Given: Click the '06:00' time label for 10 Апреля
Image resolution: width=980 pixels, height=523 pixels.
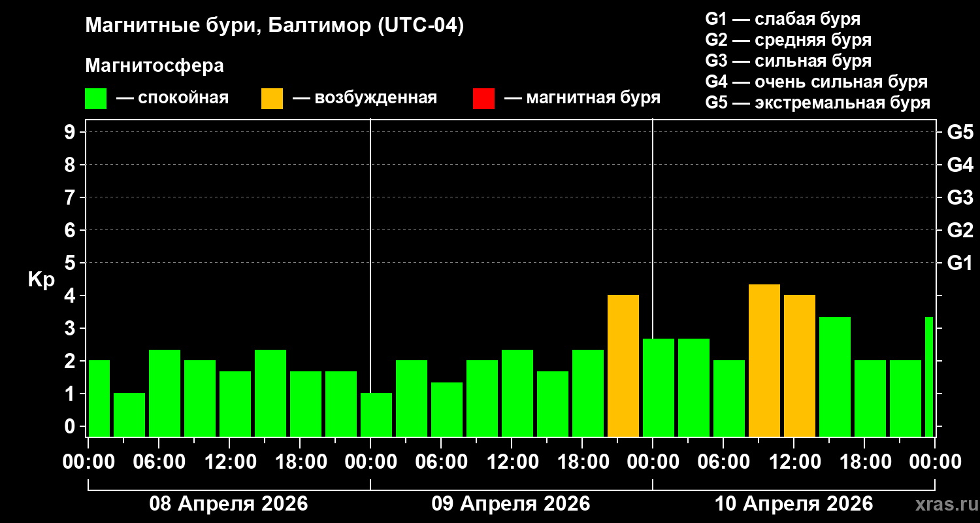Looking at the screenshot, I should click(723, 462).
